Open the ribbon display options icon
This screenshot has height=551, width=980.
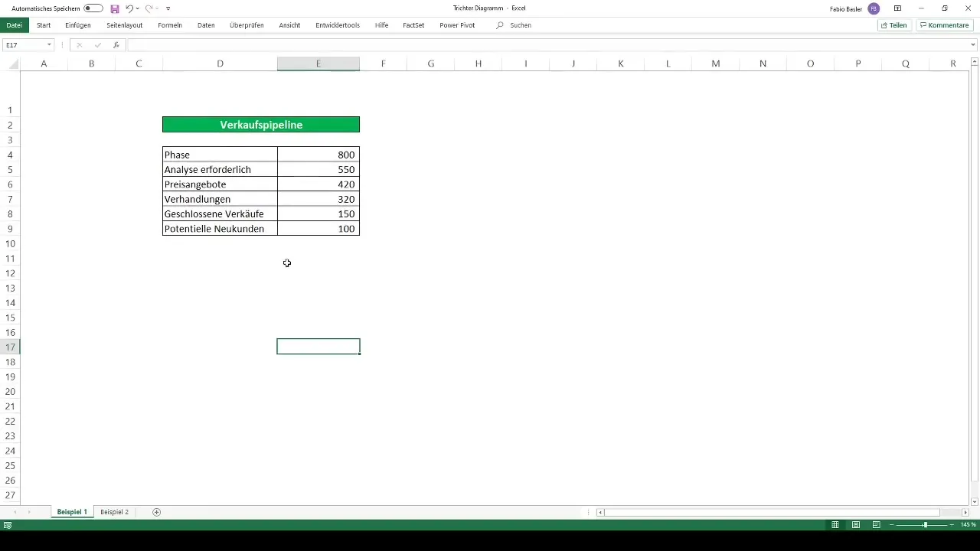[897, 8]
